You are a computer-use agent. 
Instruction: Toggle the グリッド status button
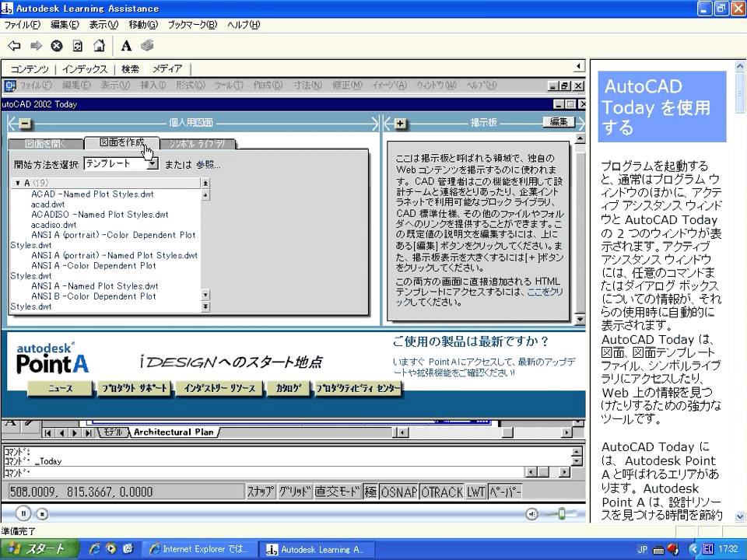tap(295, 492)
